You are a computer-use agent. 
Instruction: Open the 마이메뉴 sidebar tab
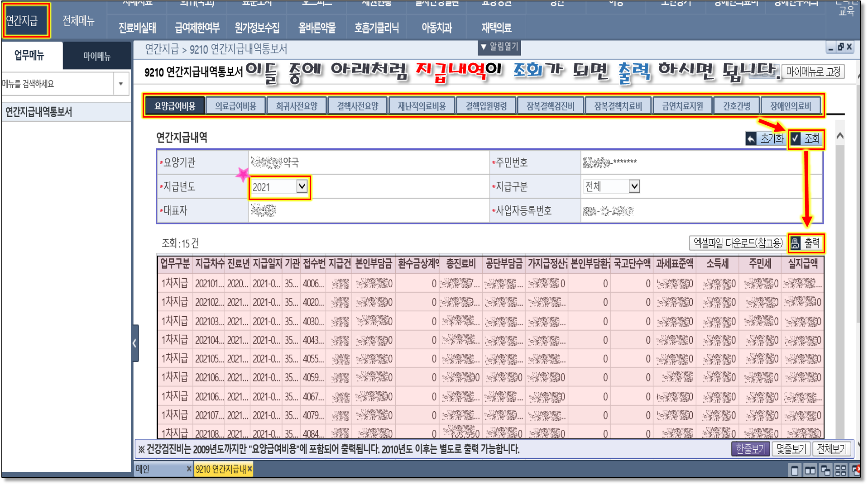pos(96,56)
